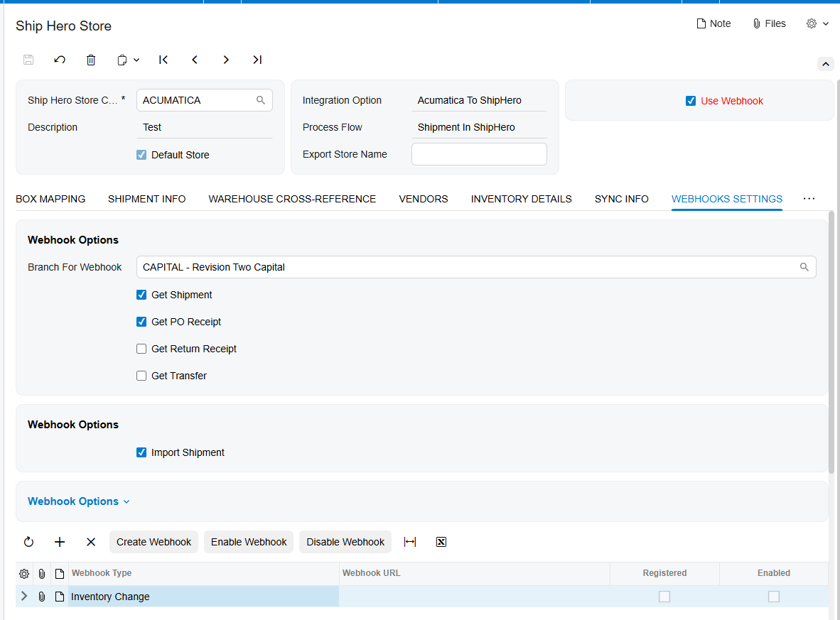This screenshot has width=840, height=620.
Task: Toggle the Default Store checkbox
Action: (141, 155)
